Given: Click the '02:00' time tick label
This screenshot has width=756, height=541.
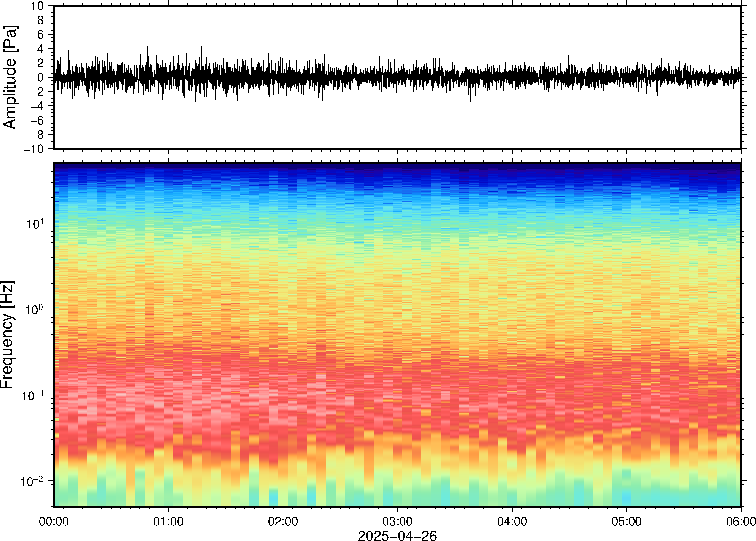Looking at the screenshot, I should (283, 521).
